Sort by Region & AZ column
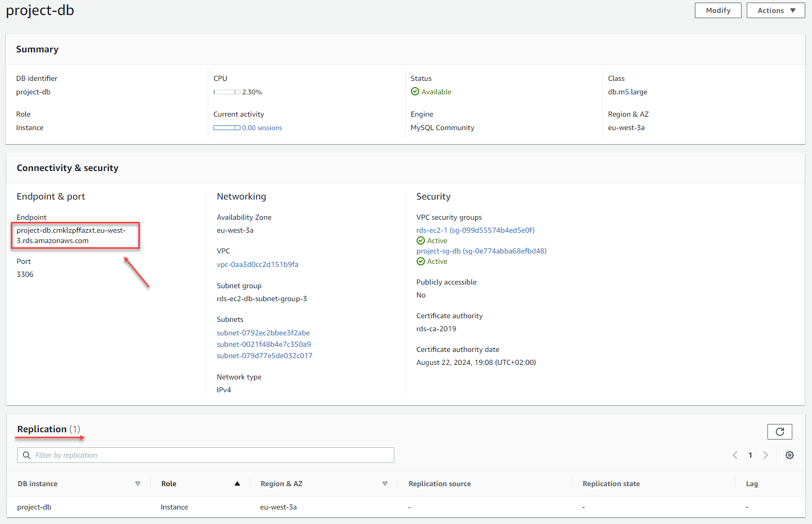812x524 pixels. pos(384,484)
